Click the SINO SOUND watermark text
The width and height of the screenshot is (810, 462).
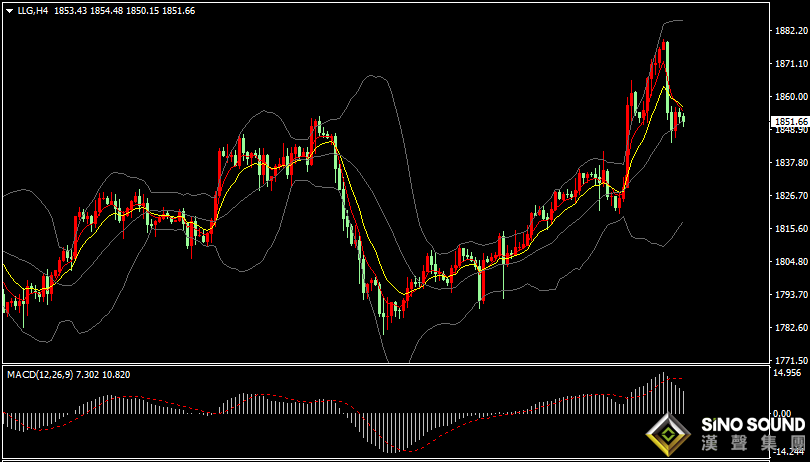point(753,425)
